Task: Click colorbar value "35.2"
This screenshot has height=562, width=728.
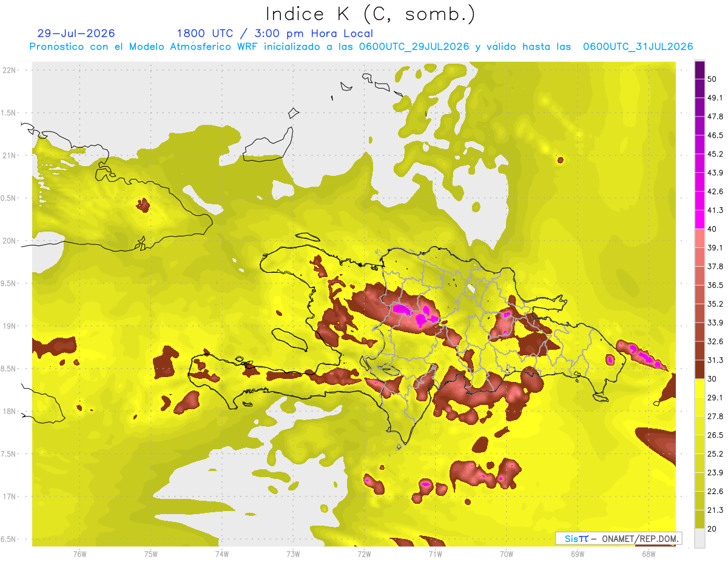Action: pos(715,304)
